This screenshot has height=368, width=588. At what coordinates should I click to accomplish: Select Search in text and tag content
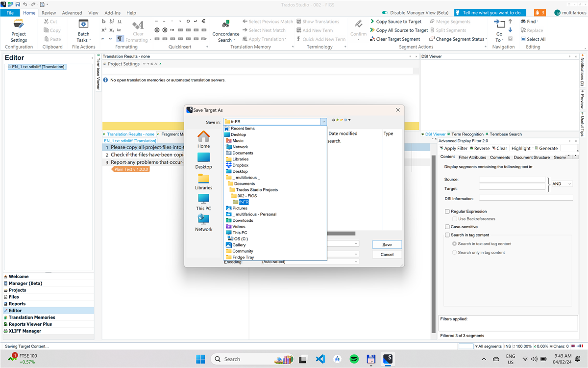click(455, 244)
